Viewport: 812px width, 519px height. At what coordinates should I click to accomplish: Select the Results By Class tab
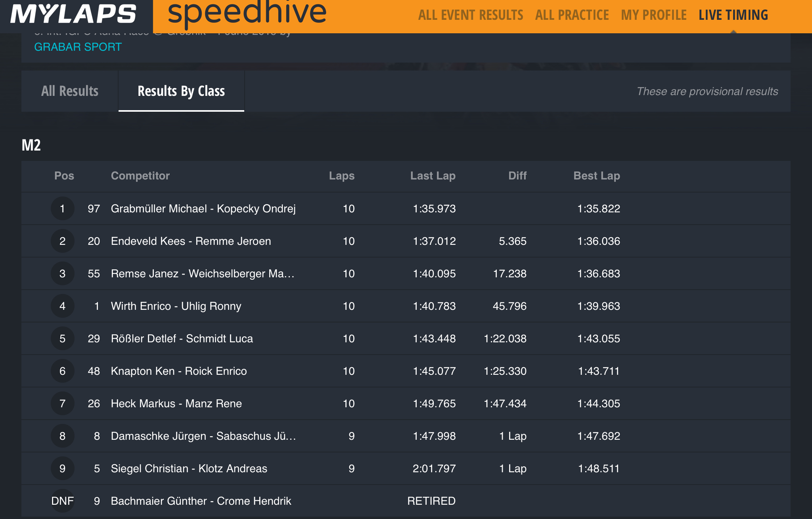181,91
